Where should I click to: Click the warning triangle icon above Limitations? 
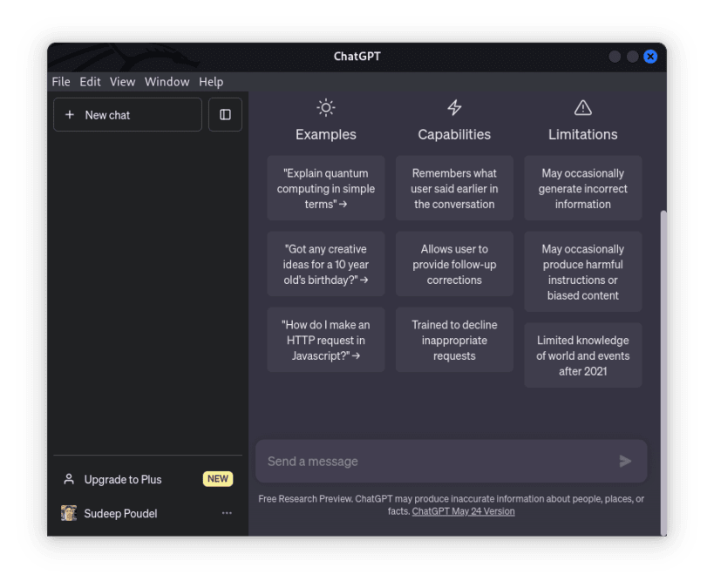(582, 107)
